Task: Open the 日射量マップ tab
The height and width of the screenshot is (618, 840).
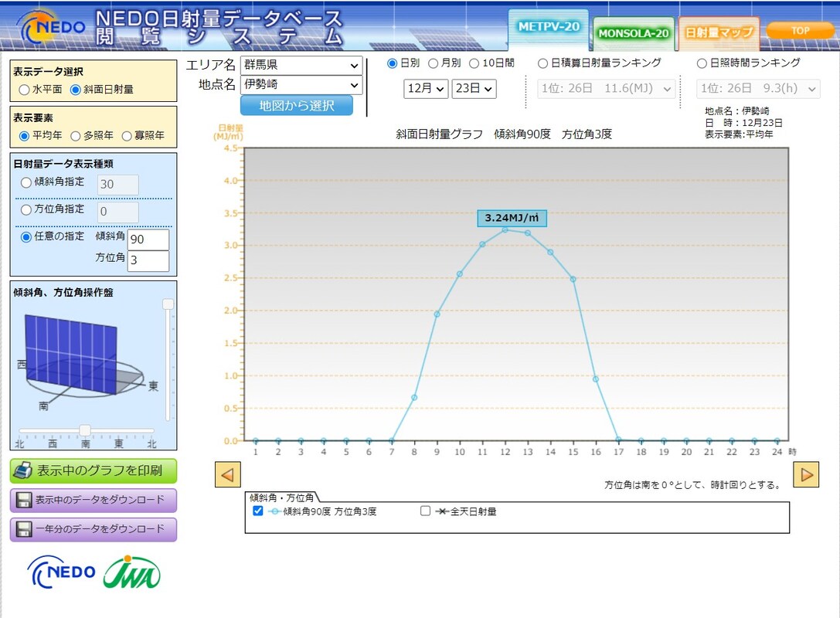Action: (719, 32)
